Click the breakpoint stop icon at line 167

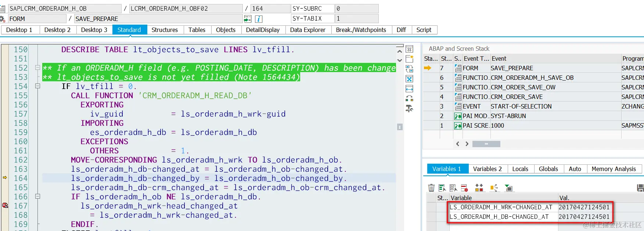[5, 206]
